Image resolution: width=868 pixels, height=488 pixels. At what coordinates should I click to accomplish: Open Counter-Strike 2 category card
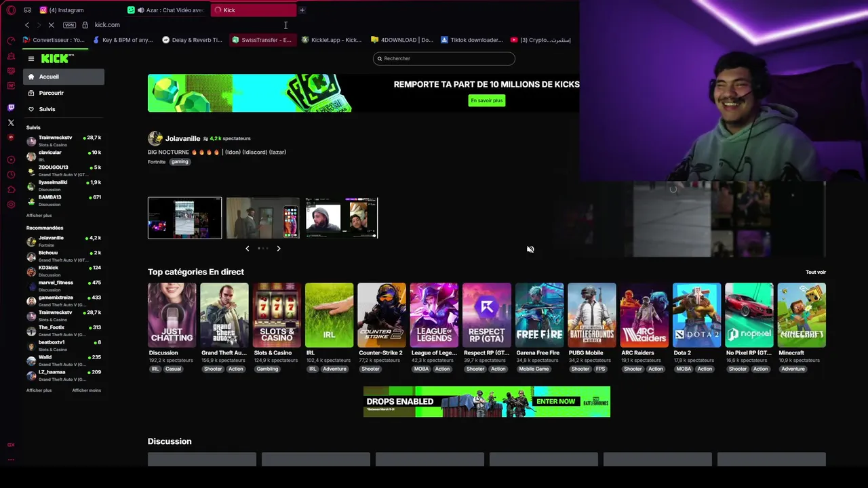pos(382,315)
